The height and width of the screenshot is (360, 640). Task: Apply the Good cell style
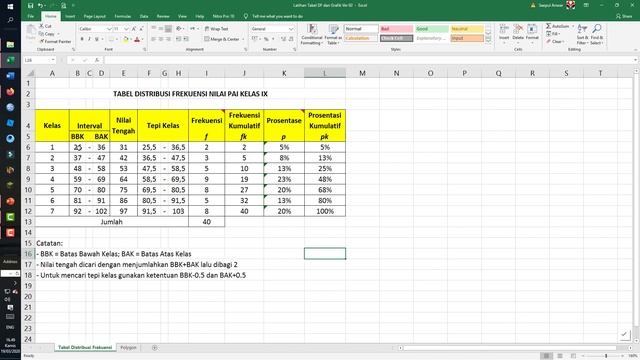click(432, 29)
